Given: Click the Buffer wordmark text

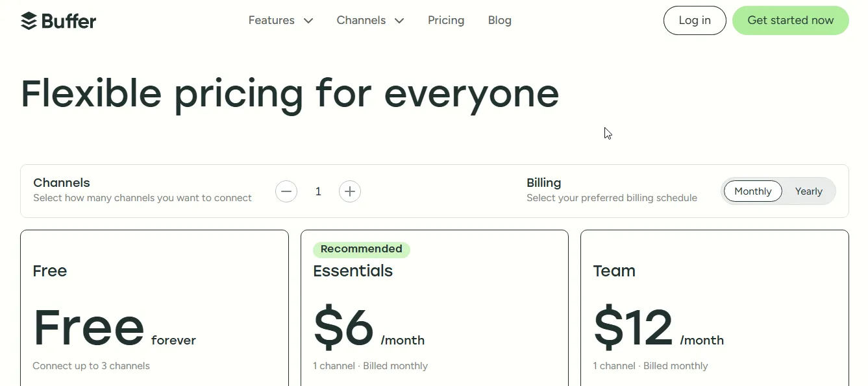Looking at the screenshot, I should (69, 21).
